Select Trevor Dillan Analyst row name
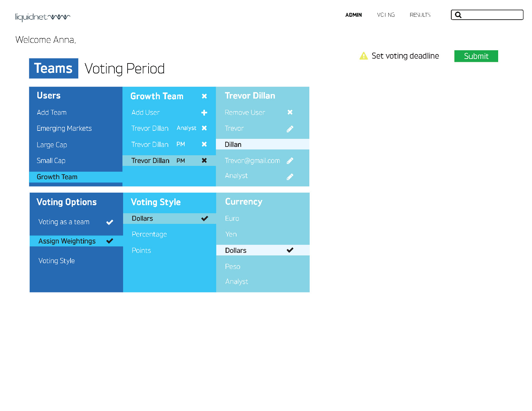 150,128
